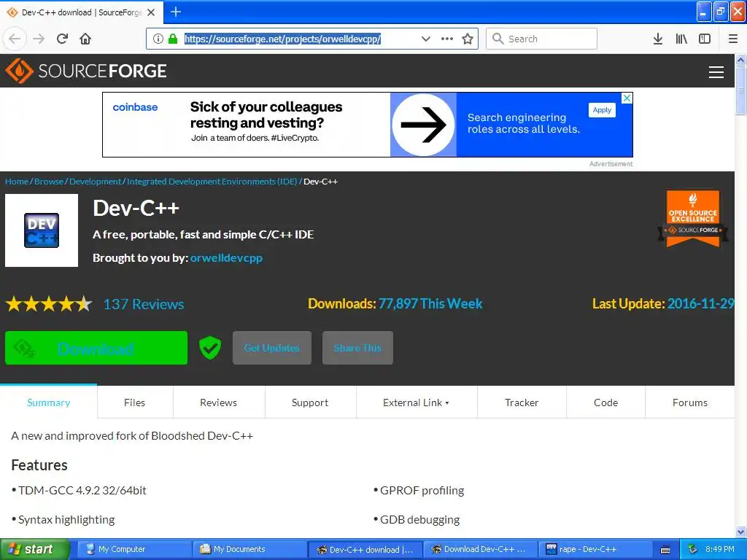Open the Downloads arrow icon

click(x=658, y=39)
